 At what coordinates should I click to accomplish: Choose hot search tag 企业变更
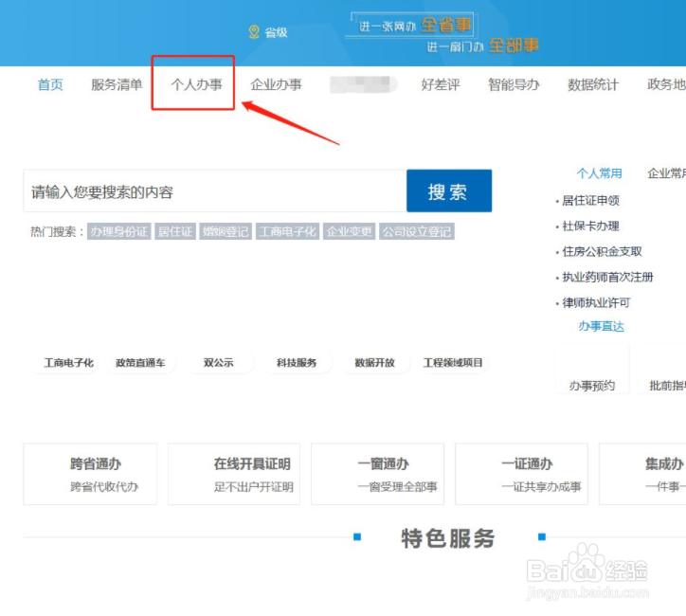pyautogui.click(x=349, y=231)
